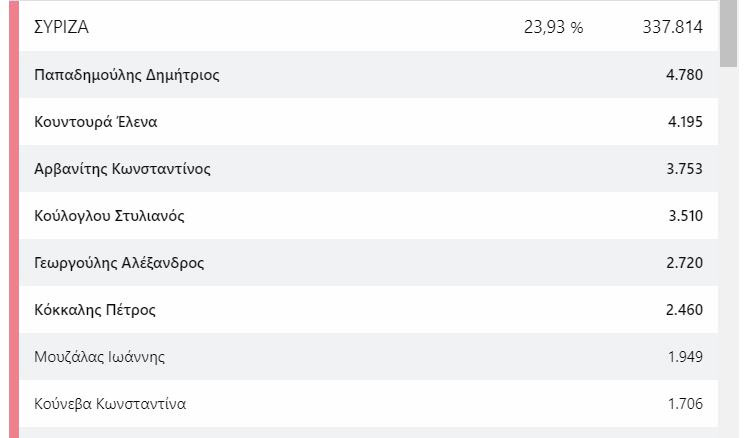Click the 4.780 vote count
747x438 pixels.
pyautogui.click(x=684, y=75)
